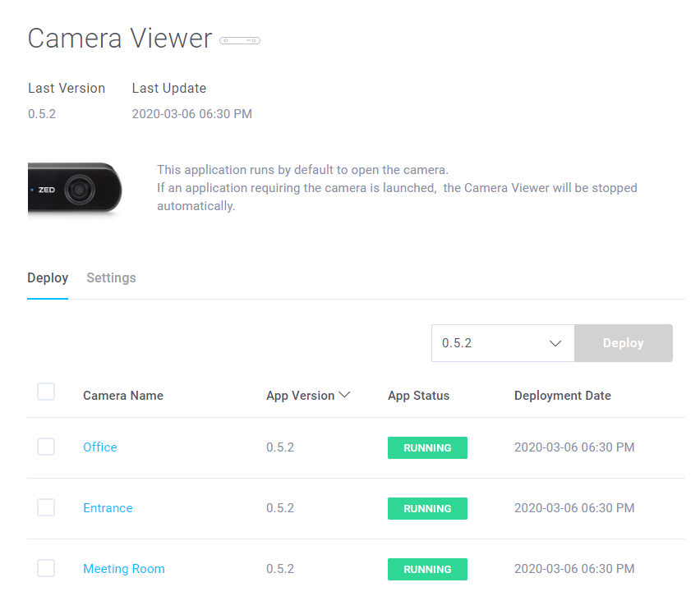Click the Last Version value 0.5.2
The image size is (700, 596).
click(42, 114)
